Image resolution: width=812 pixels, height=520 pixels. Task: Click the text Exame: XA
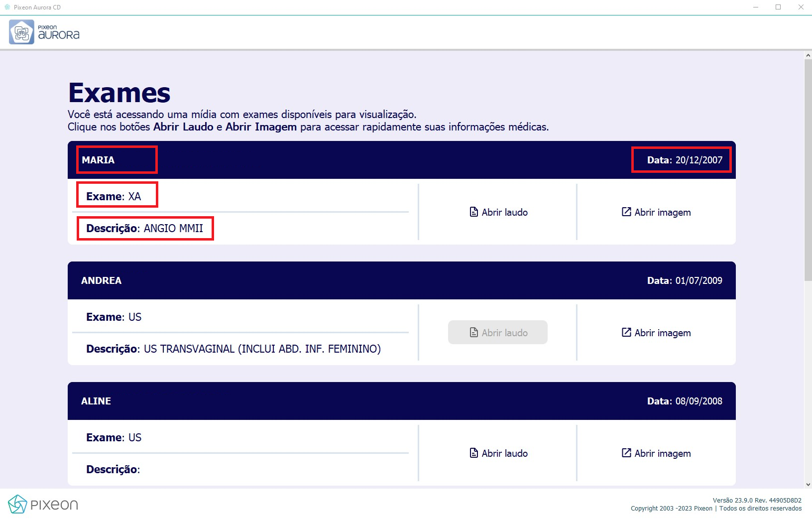pyautogui.click(x=114, y=196)
